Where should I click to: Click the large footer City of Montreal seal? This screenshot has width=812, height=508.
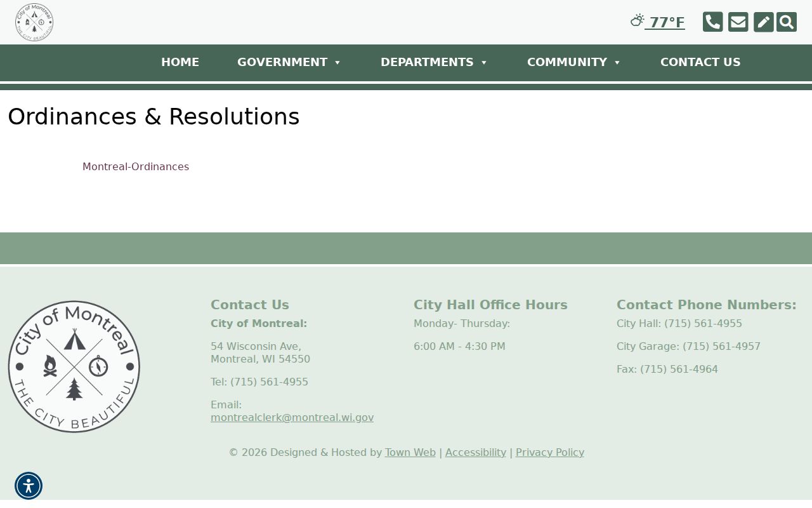(74, 366)
